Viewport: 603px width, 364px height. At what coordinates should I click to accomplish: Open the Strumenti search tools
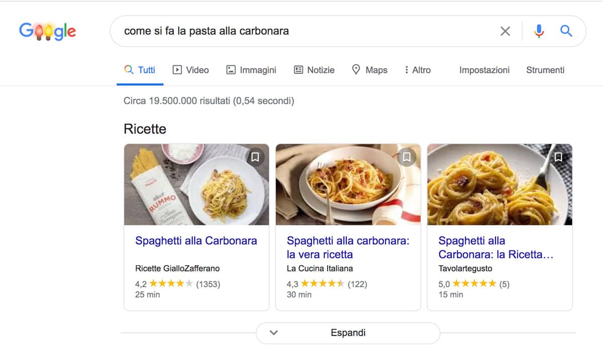(x=545, y=70)
